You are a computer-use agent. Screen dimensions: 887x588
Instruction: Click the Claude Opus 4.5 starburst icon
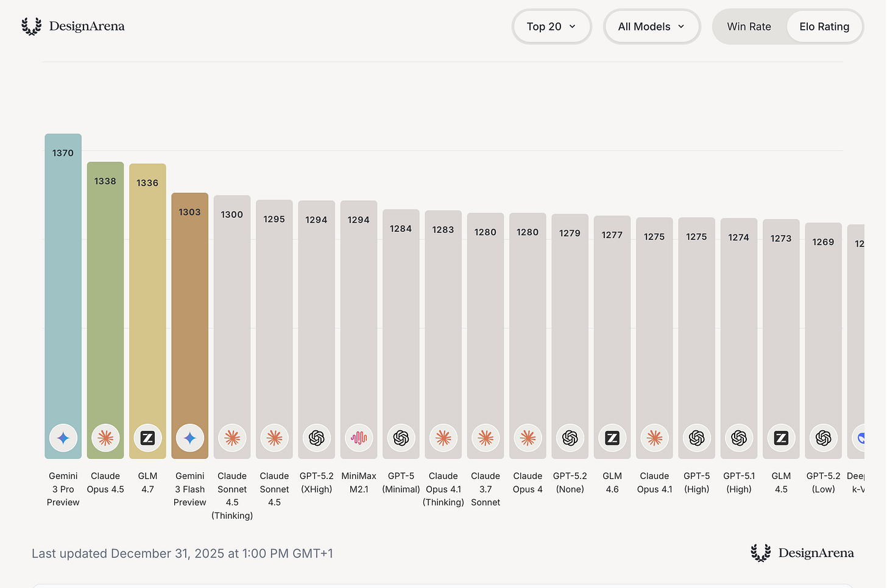point(105,438)
